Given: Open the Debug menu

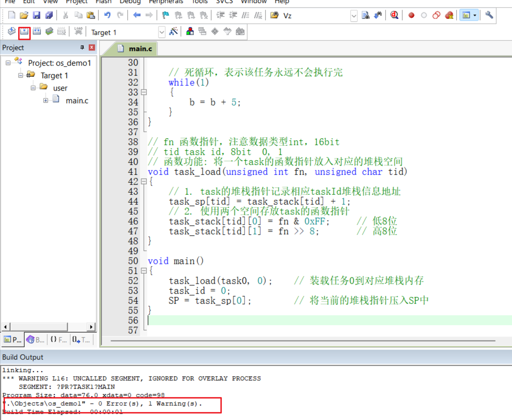Looking at the screenshot, I should click(130, 2).
